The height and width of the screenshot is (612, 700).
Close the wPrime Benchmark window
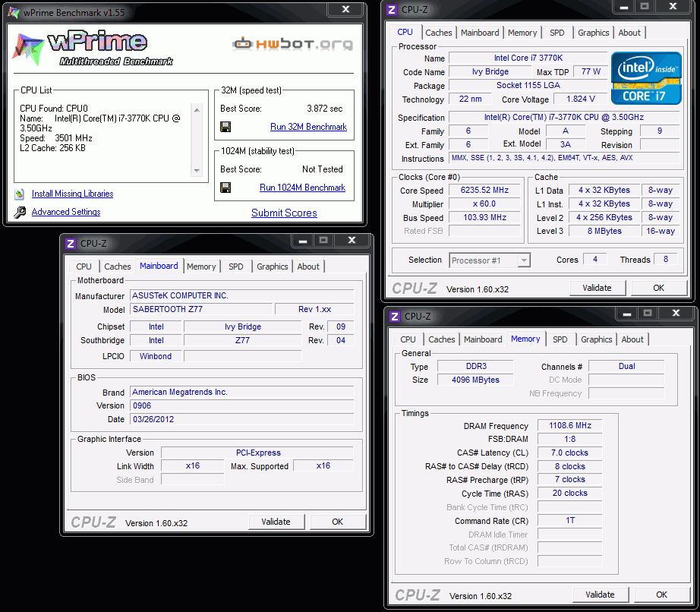point(345,9)
